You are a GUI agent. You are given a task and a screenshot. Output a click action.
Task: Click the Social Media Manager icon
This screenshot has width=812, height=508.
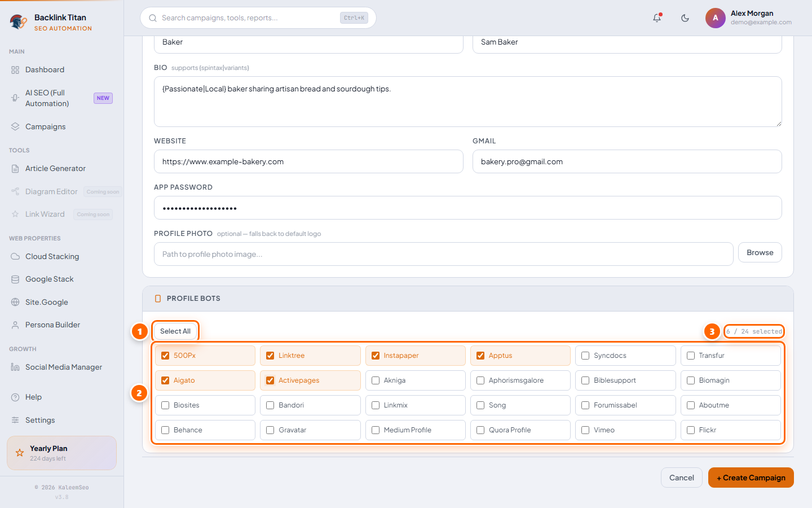point(15,367)
